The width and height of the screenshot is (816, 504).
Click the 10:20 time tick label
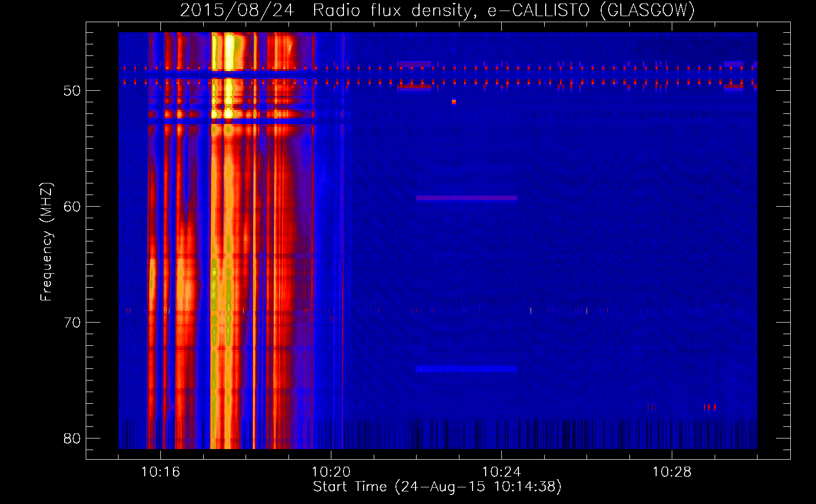tap(331, 472)
